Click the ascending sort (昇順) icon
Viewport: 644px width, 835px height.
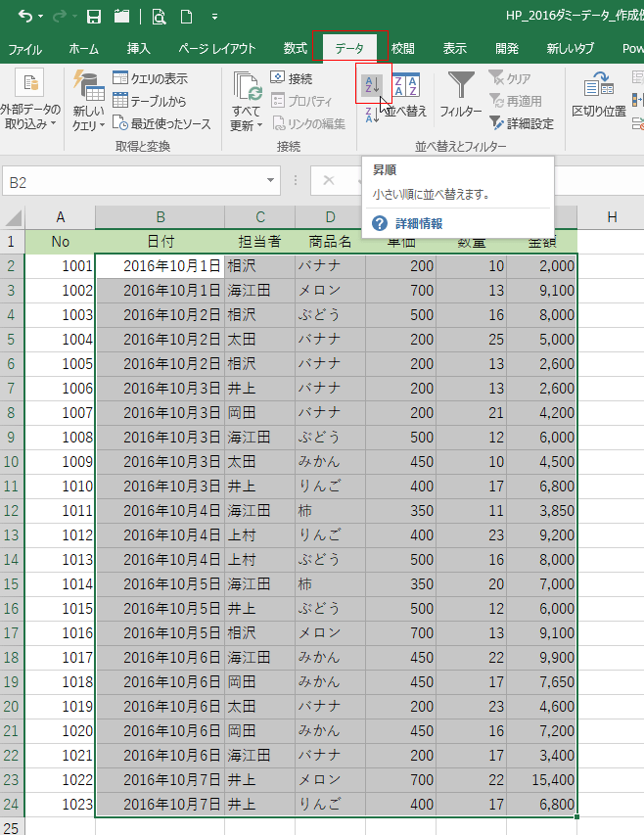(x=372, y=86)
